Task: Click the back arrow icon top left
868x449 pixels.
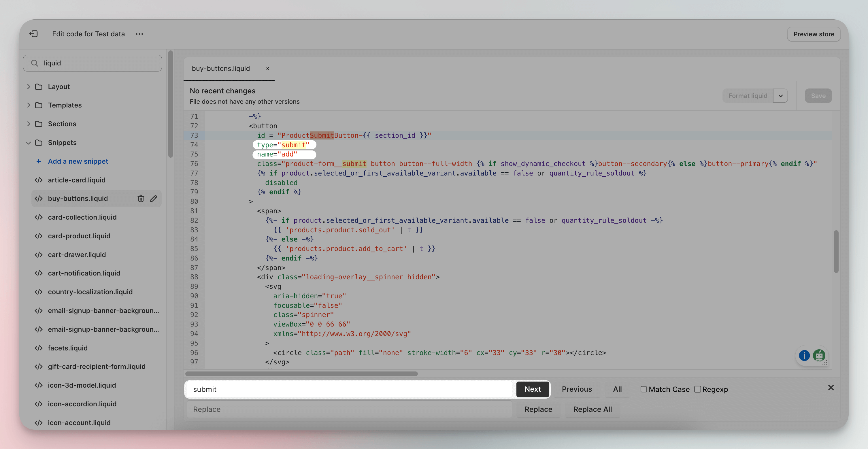Action: (x=32, y=34)
